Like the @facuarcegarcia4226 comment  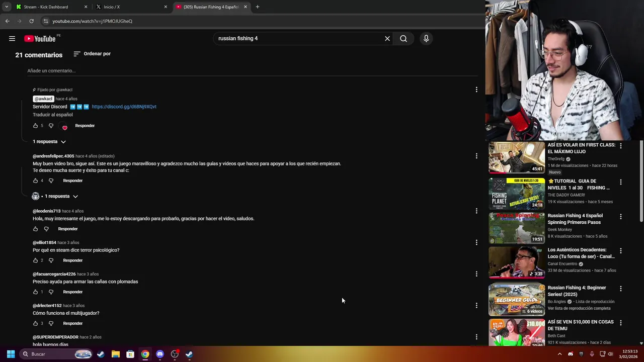(x=35, y=292)
